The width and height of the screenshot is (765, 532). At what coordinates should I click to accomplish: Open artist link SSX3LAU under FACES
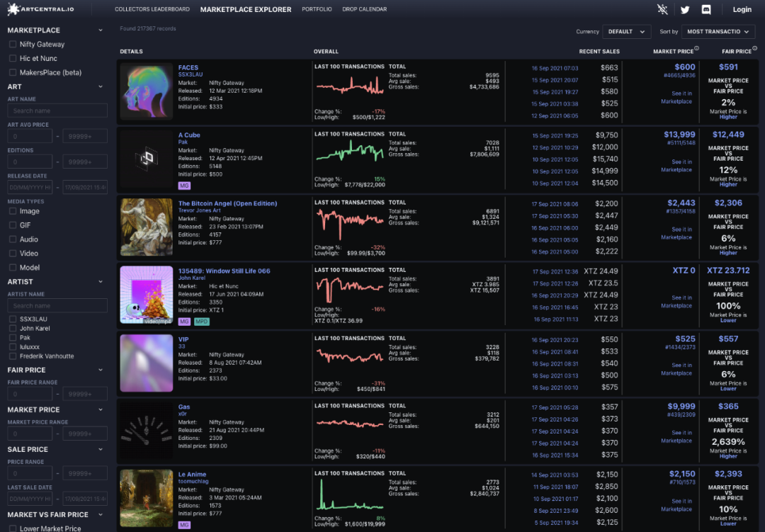pyautogui.click(x=191, y=74)
